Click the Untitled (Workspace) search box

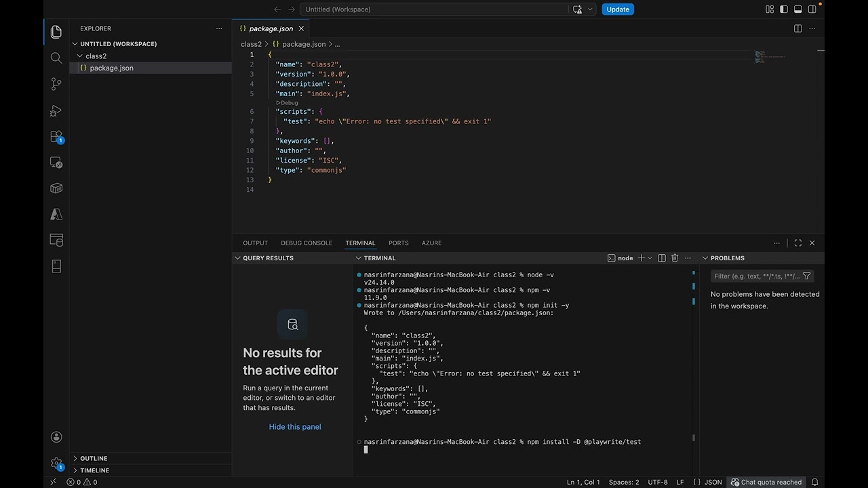tap(434, 9)
